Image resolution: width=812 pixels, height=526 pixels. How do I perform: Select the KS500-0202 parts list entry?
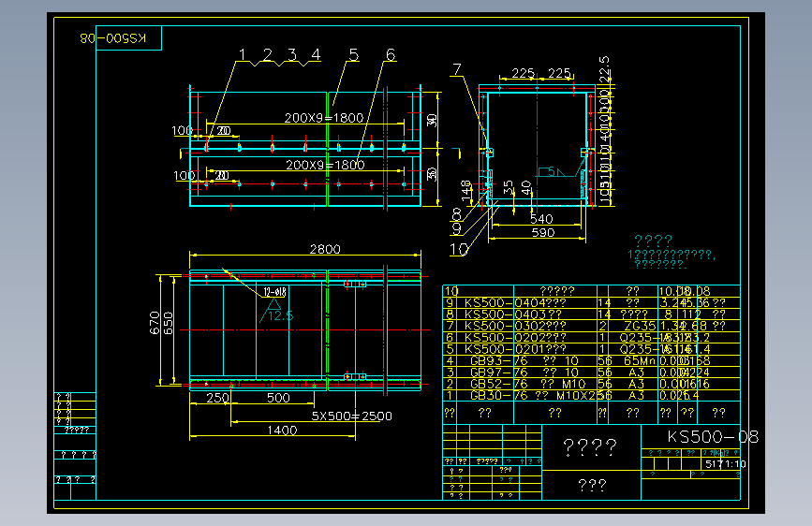point(515,338)
